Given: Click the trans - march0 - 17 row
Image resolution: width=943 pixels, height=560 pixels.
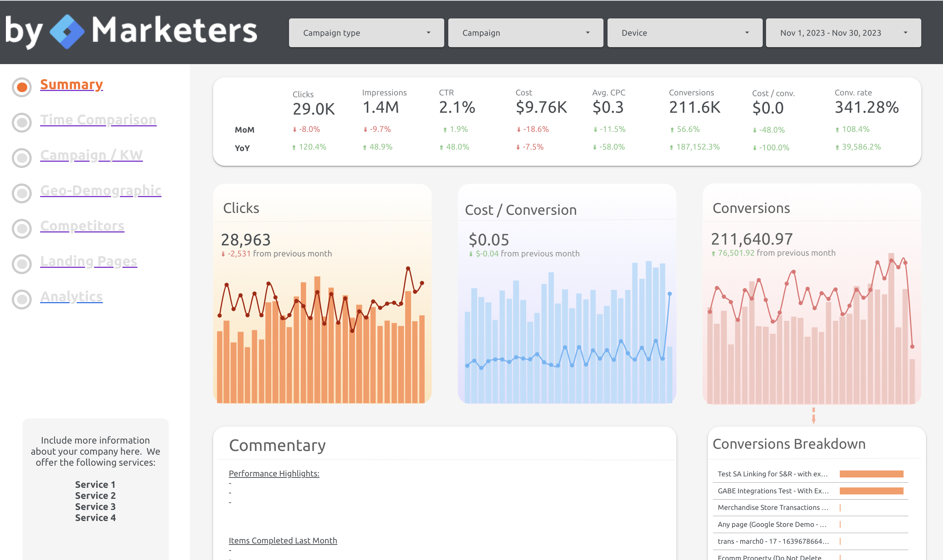Looking at the screenshot, I should click(811, 542).
